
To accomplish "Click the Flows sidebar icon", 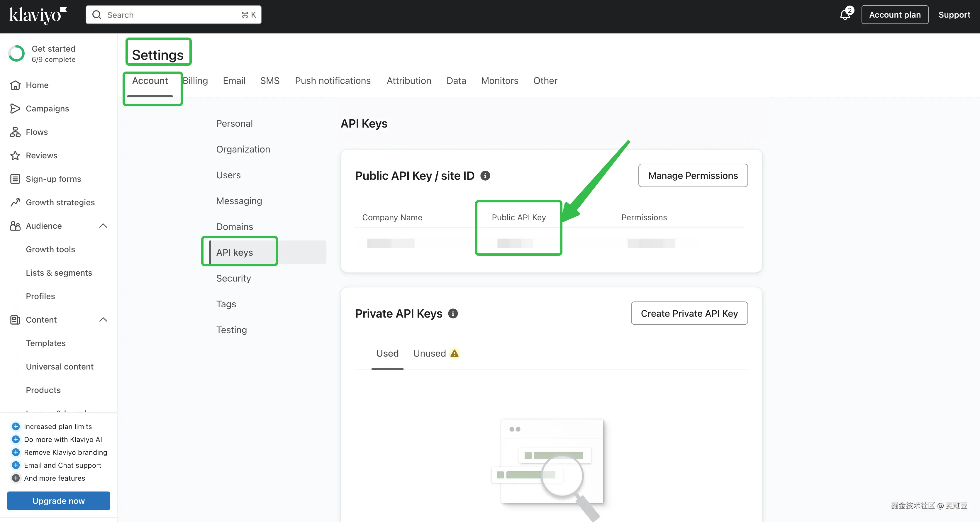I will click(x=15, y=132).
